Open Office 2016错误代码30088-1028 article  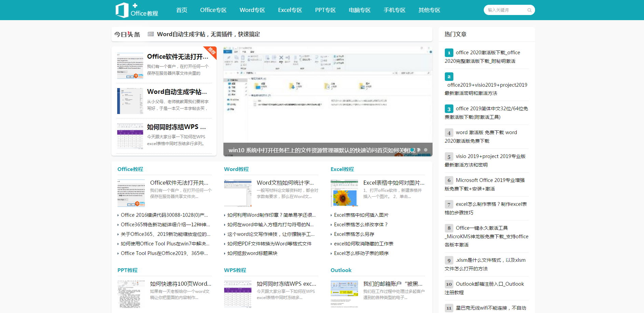point(164,215)
